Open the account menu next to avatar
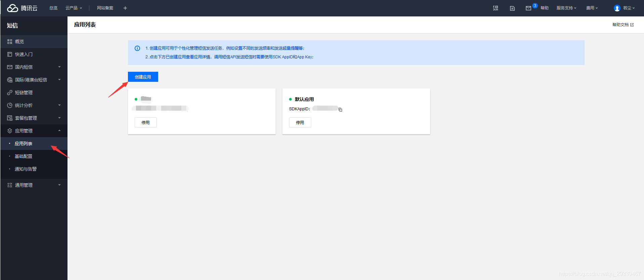Screen dimensions: 644x280 click(x=629, y=8)
